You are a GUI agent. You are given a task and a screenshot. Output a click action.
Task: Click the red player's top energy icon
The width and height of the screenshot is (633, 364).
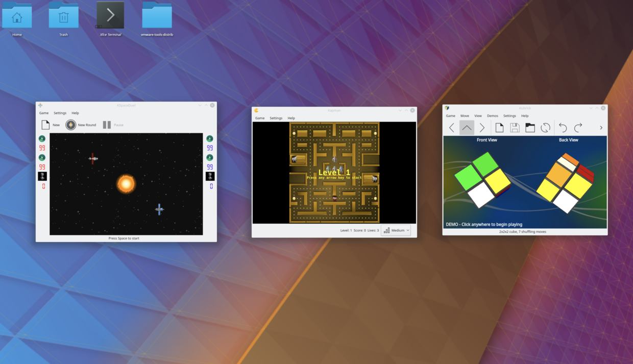coord(42,139)
